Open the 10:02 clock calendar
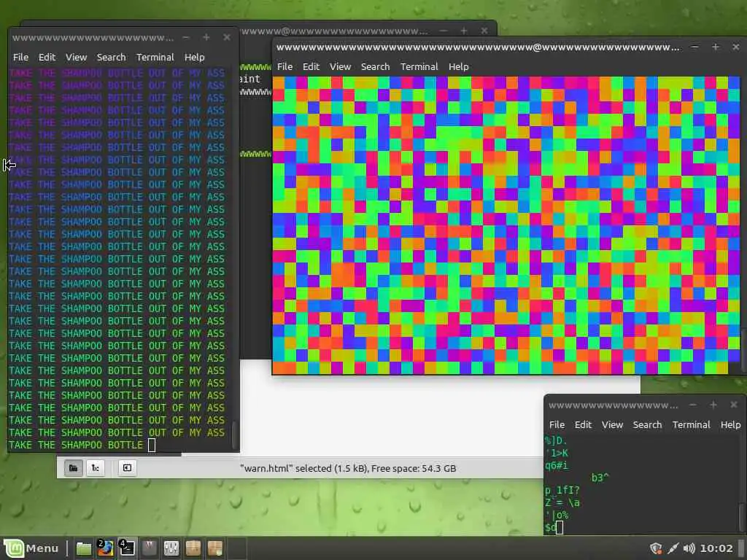747x560 pixels. click(716, 548)
